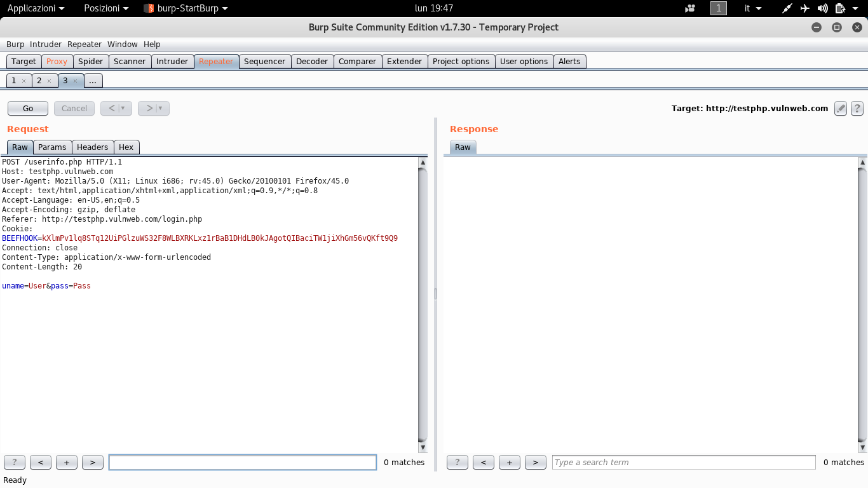
Task: Open the Applicazioni menu
Action: click(x=36, y=8)
